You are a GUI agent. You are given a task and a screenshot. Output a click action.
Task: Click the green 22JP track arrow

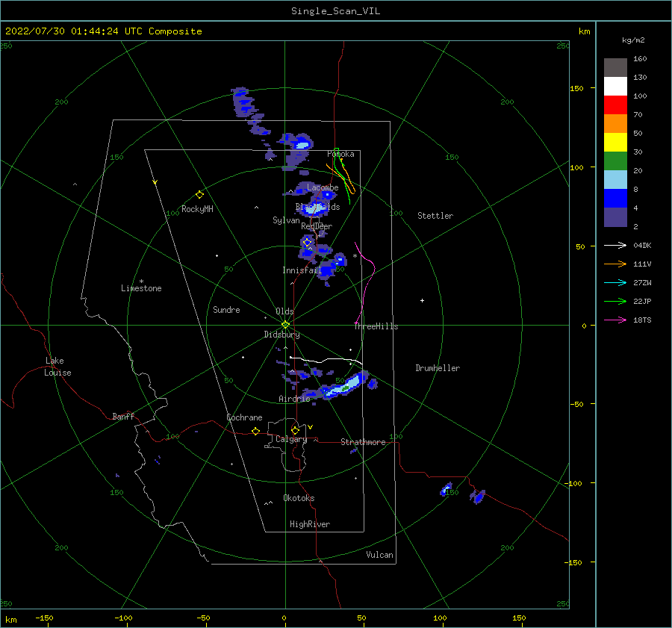tap(615, 302)
